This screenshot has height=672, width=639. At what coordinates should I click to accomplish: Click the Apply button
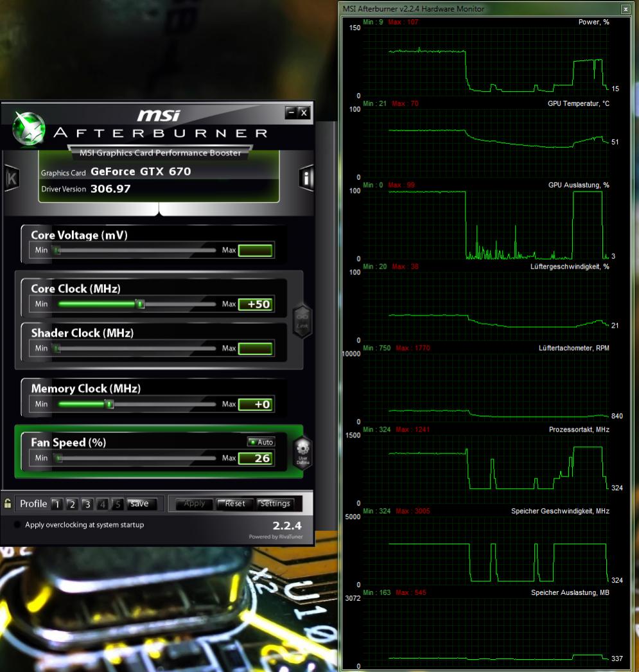point(194,504)
